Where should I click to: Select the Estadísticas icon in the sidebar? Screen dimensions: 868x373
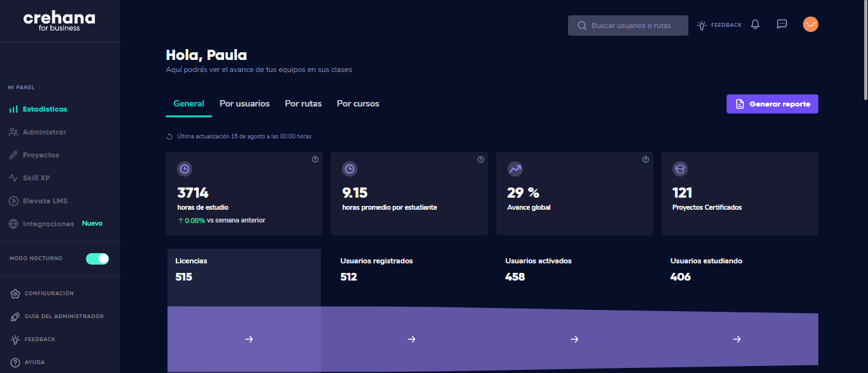14,108
